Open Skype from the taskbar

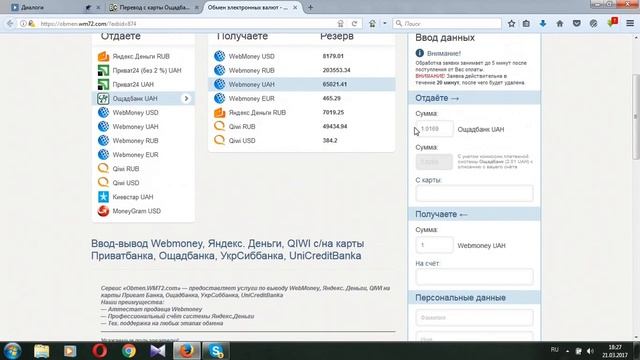tap(216, 351)
